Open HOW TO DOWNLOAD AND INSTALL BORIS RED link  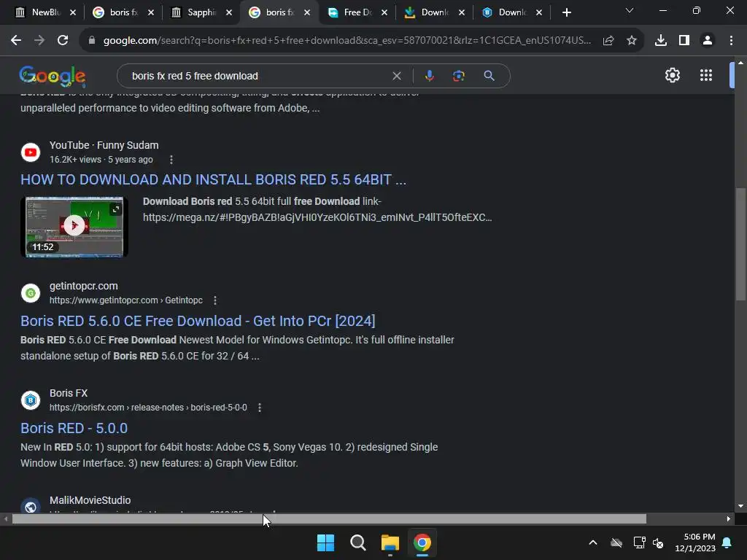click(x=214, y=179)
